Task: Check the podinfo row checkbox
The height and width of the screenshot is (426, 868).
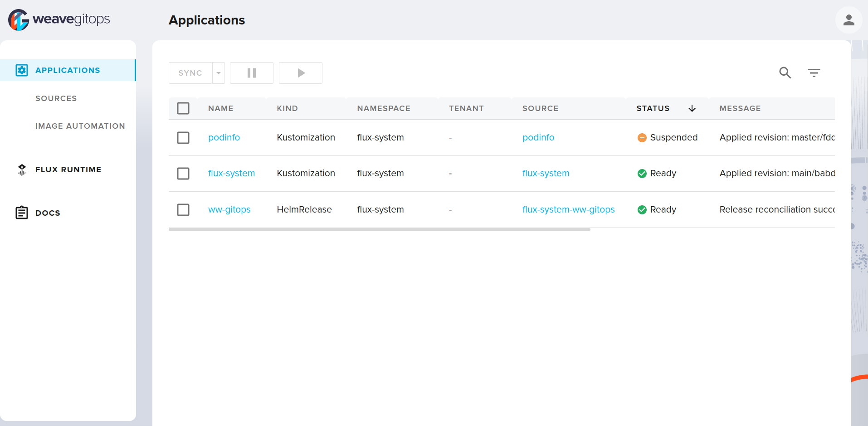Action: point(183,138)
